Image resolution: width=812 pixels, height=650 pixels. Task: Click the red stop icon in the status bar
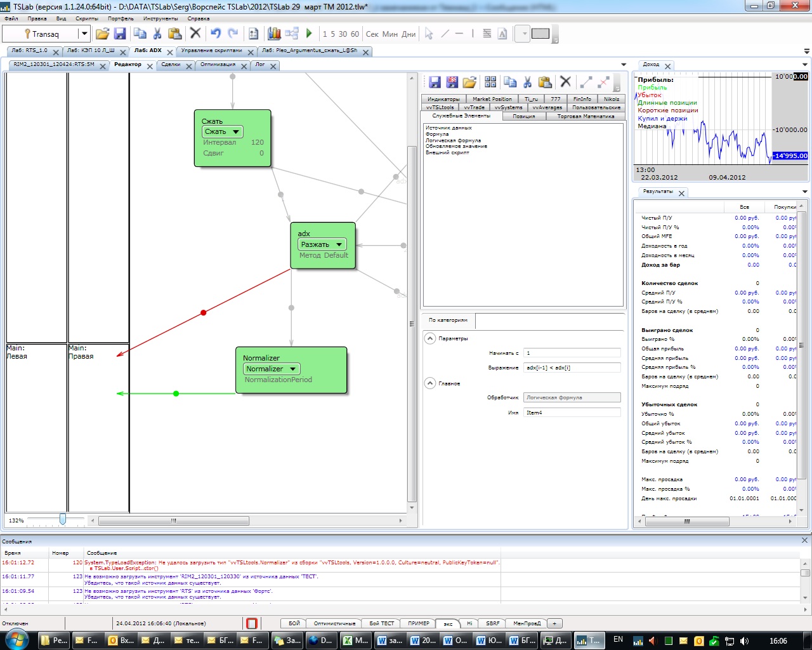pyautogui.click(x=251, y=623)
